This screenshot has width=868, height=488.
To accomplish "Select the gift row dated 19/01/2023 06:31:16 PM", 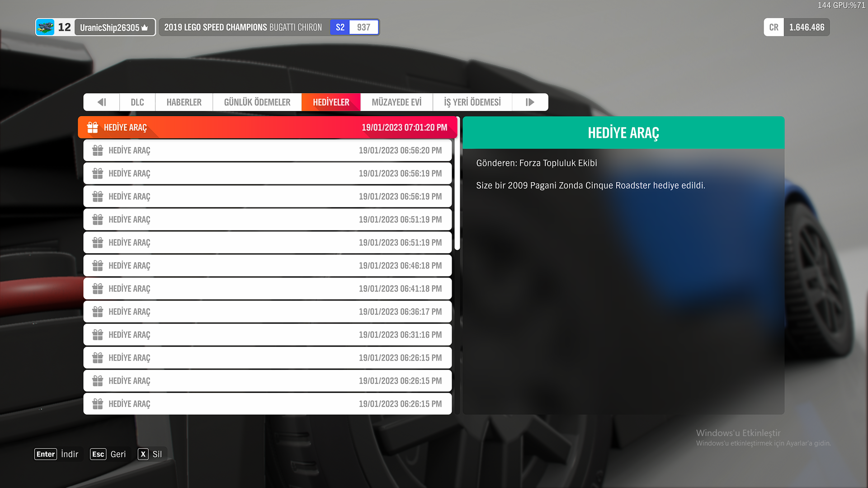I will 268,335.
